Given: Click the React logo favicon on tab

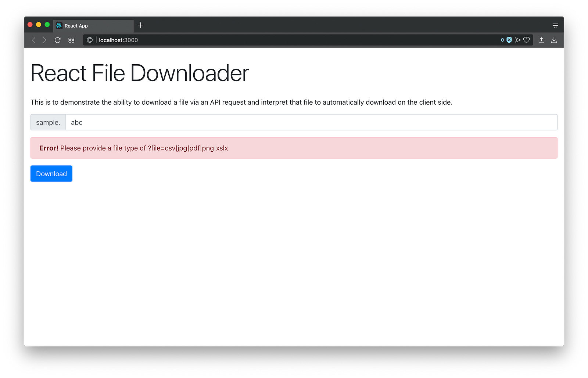Looking at the screenshot, I should (x=59, y=26).
